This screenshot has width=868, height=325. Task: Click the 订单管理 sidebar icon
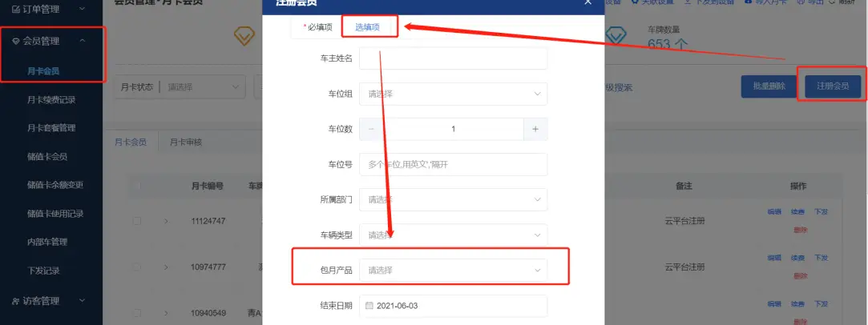tap(15, 9)
